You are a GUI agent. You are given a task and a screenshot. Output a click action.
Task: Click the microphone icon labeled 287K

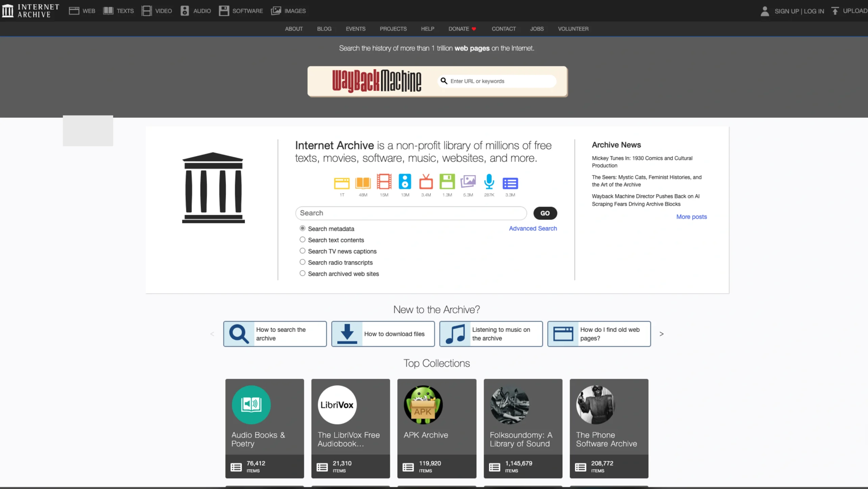click(x=489, y=182)
